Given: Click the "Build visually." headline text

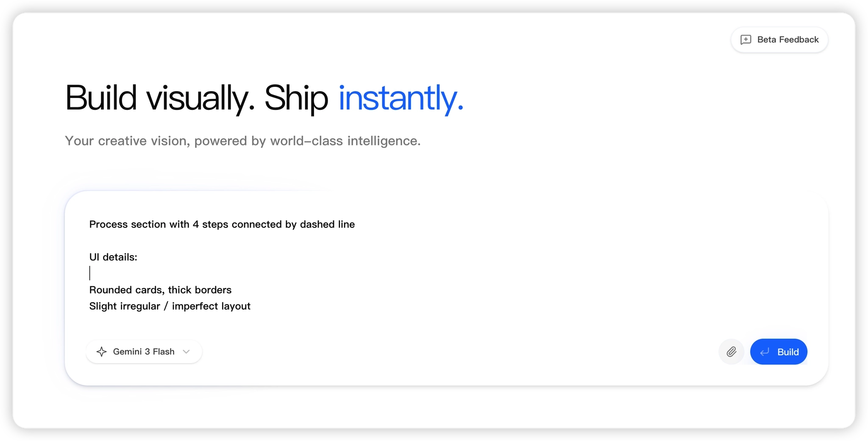Looking at the screenshot, I should coord(160,98).
